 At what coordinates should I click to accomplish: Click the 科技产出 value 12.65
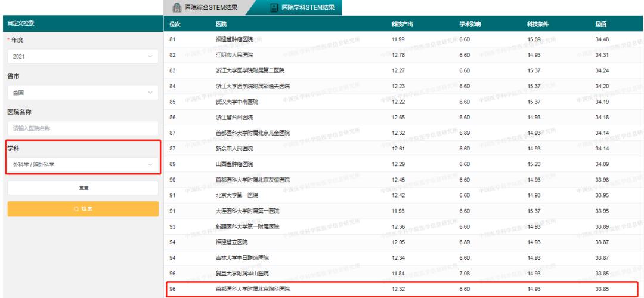(x=398, y=117)
